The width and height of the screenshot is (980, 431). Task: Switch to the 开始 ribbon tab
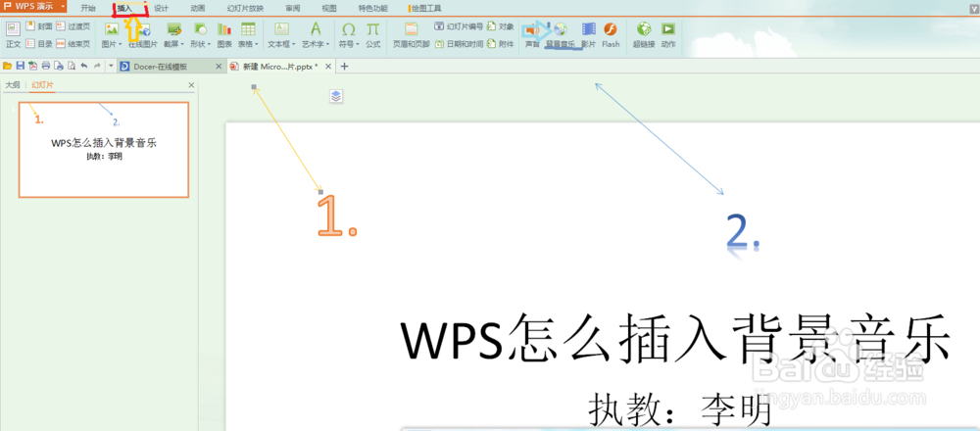coord(88,8)
